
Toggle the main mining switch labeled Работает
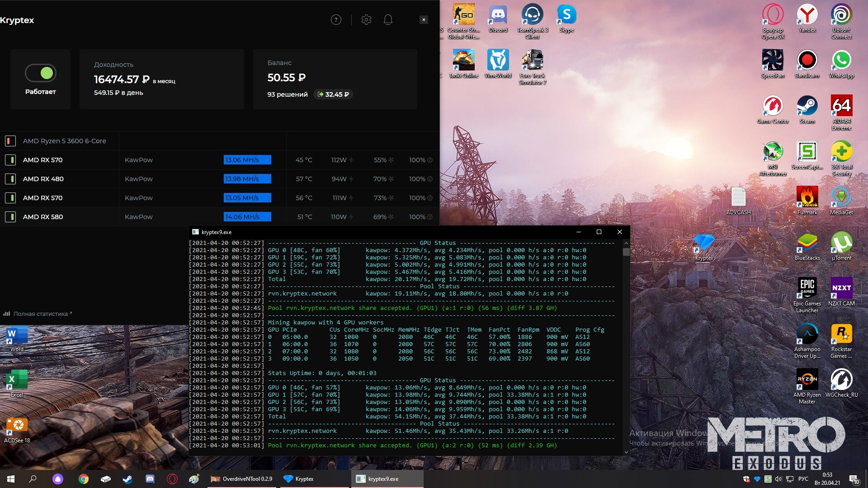(x=40, y=73)
